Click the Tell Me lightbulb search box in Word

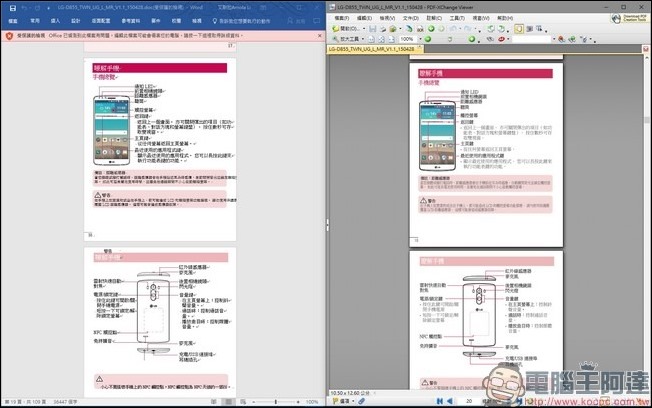(241, 21)
